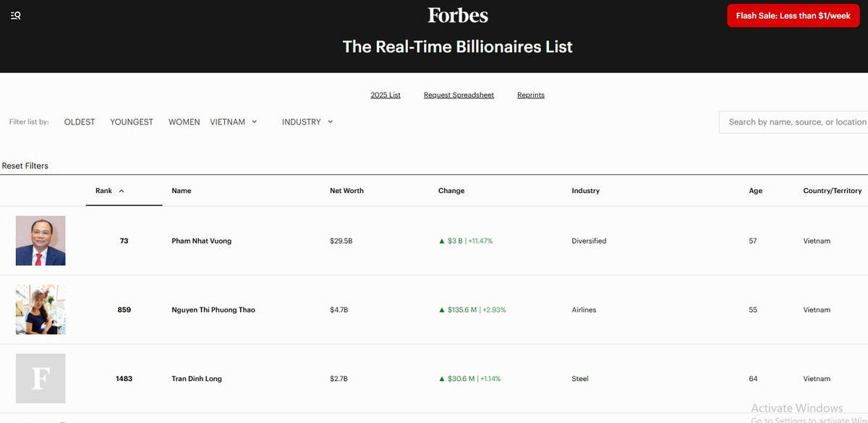Image resolution: width=868 pixels, height=423 pixels.
Task: Click Tran Dinh Long's placeholder avatar
Action: (x=41, y=378)
